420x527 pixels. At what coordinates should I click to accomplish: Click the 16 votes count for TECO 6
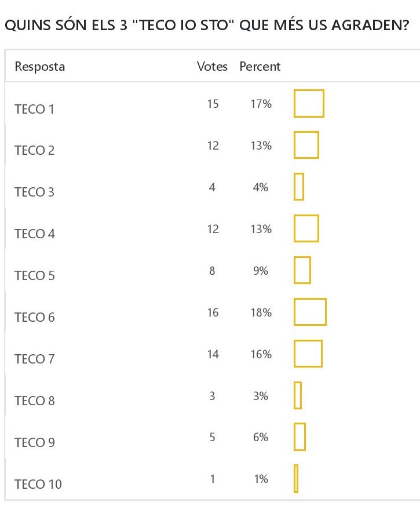(x=213, y=312)
